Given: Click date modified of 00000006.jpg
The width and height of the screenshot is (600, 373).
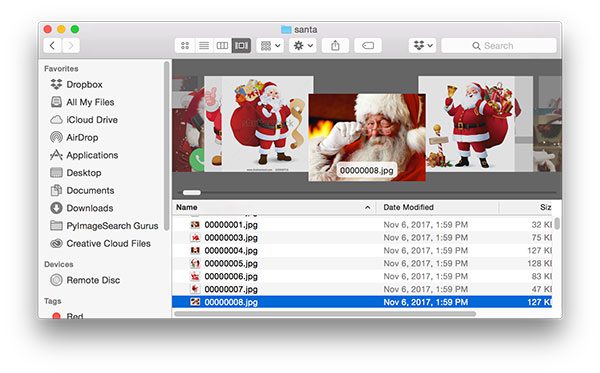Looking at the screenshot, I should [x=426, y=276].
